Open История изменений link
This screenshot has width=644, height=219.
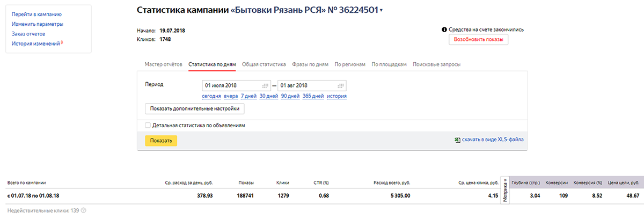35,43
